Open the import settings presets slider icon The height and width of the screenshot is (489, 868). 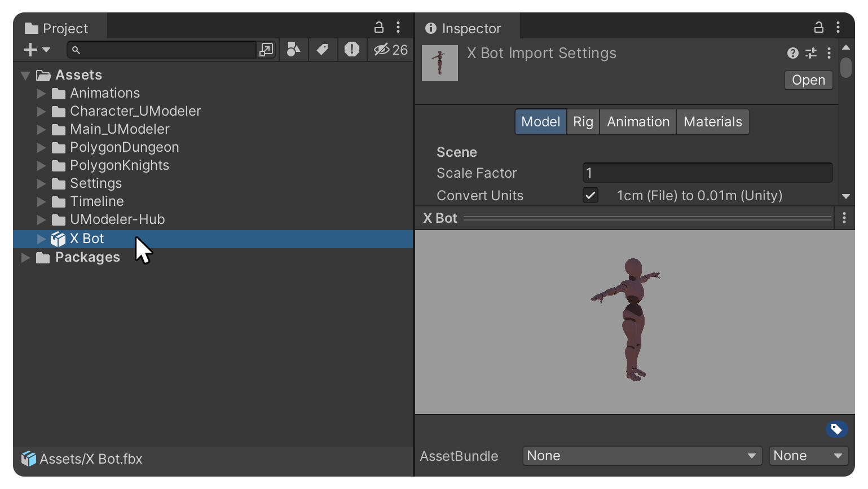pyautogui.click(x=811, y=53)
